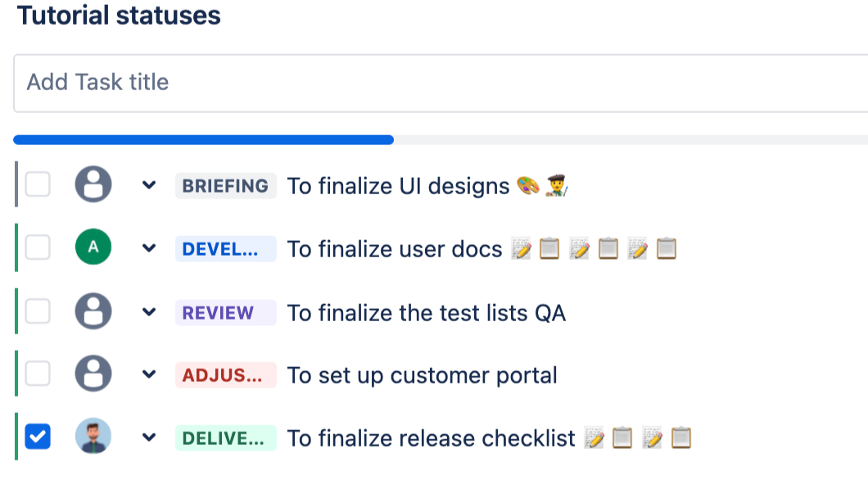Check the 'To finalize UI designs' checkbox
868x494 pixels.
pos(38,185)
